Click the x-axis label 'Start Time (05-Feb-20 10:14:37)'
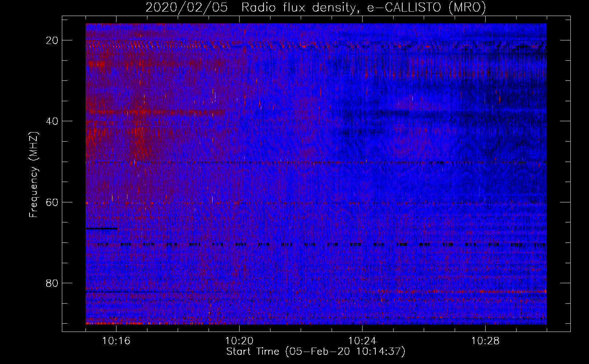This screenshot has width=589, height=364. tap(316, 352)
